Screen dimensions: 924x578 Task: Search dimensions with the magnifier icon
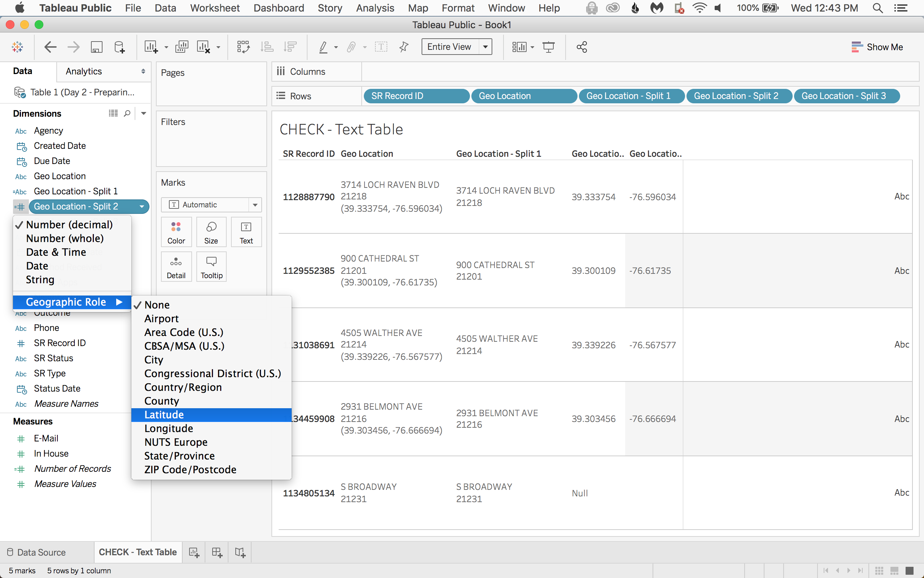tap(127, 113)
